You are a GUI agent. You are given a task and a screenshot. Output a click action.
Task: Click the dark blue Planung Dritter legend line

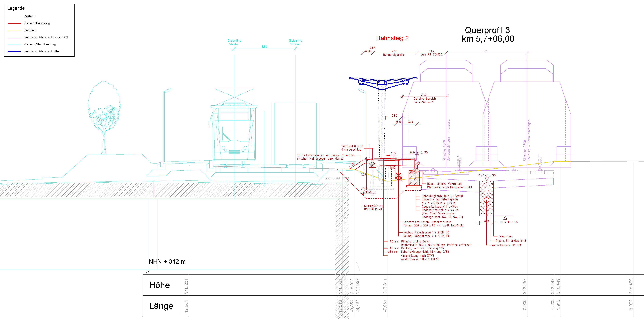tap(14, 51)
